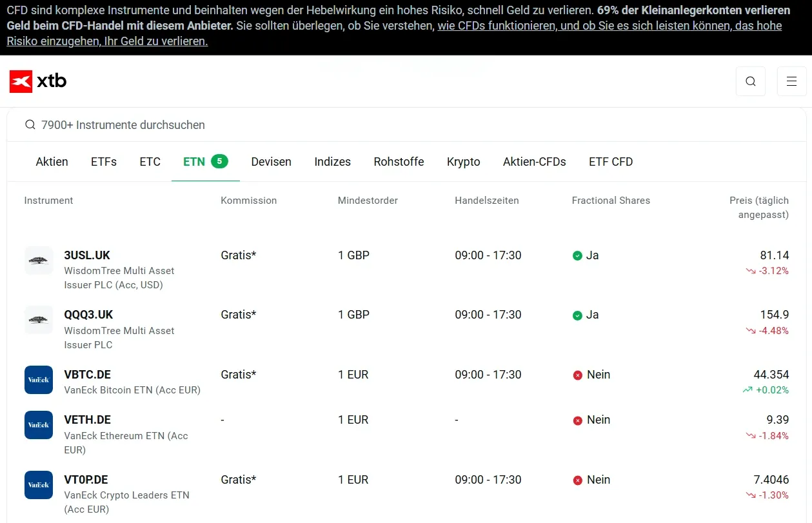Click the Instrument column header
This screenshot has height=523, width=812.
[x=48, y=201]
